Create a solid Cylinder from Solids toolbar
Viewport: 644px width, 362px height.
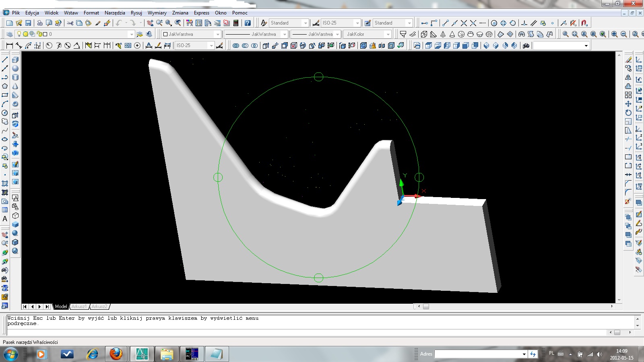click(15, 77)
